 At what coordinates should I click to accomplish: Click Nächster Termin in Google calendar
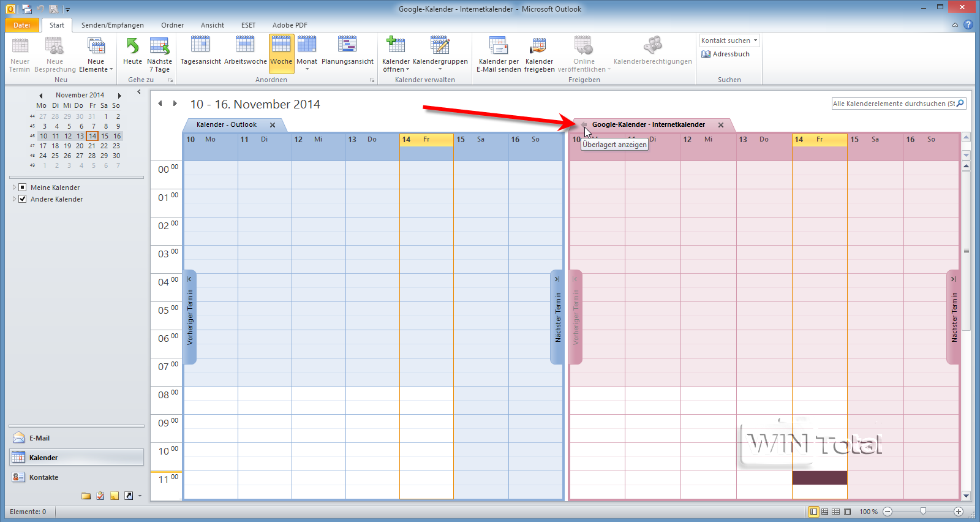(954, 317)
